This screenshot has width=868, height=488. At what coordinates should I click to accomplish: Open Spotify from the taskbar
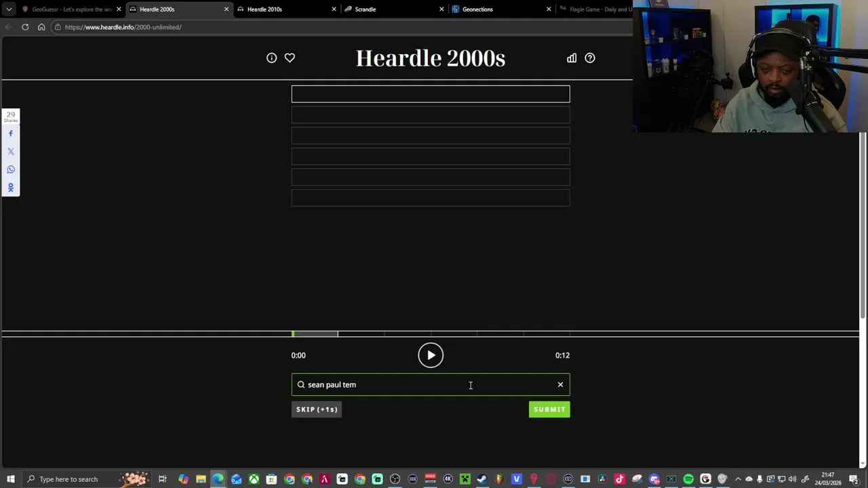point(688,479)
